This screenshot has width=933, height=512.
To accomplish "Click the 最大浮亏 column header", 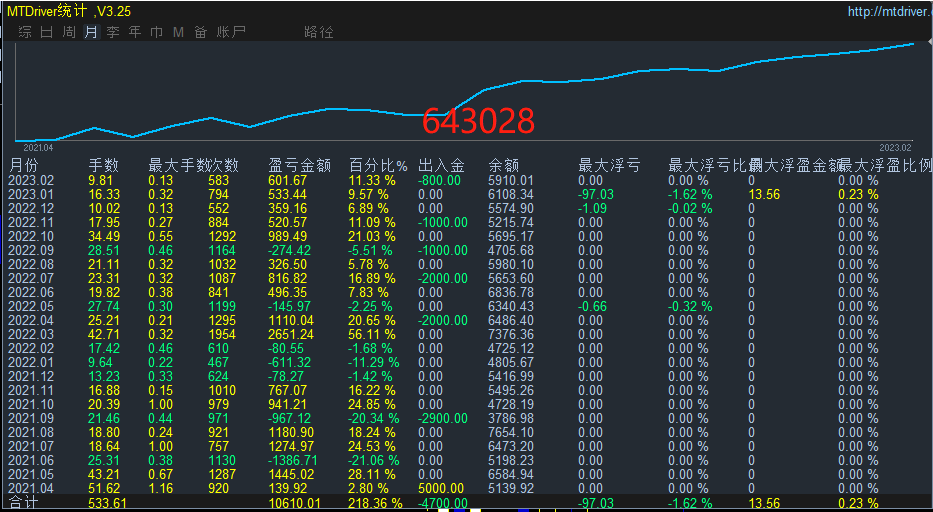I will (x=609, y=166).
